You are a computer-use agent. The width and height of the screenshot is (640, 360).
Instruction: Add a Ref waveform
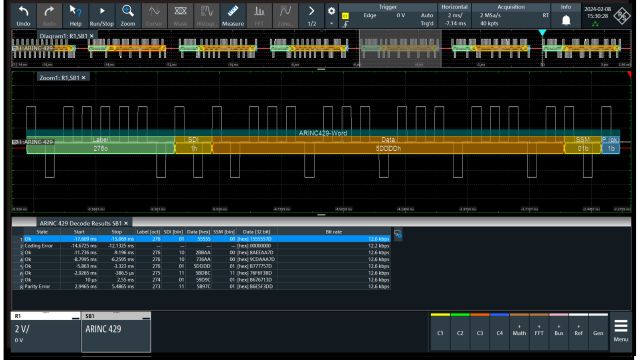(578, 332)
